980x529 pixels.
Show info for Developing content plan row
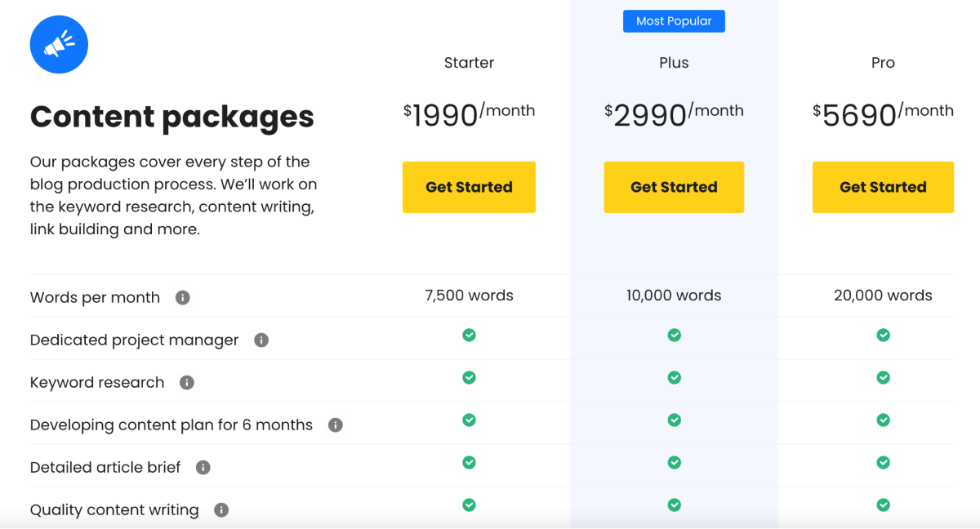(336, 425)
